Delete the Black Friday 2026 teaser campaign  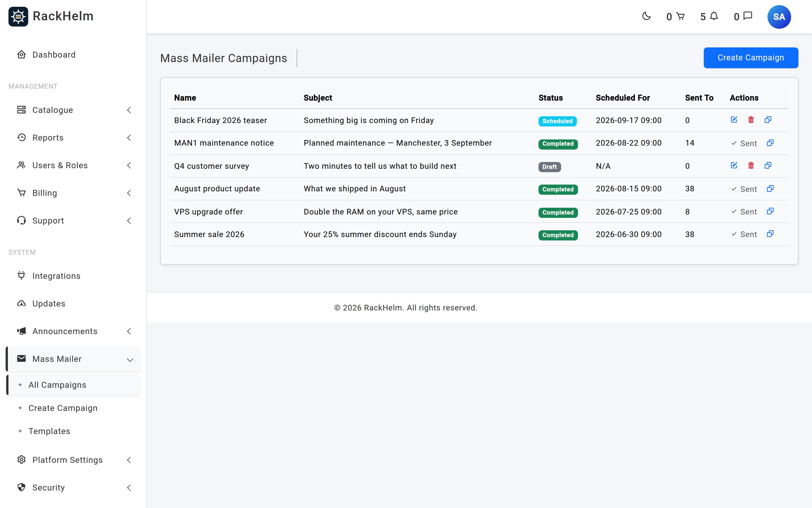point(751,120)
